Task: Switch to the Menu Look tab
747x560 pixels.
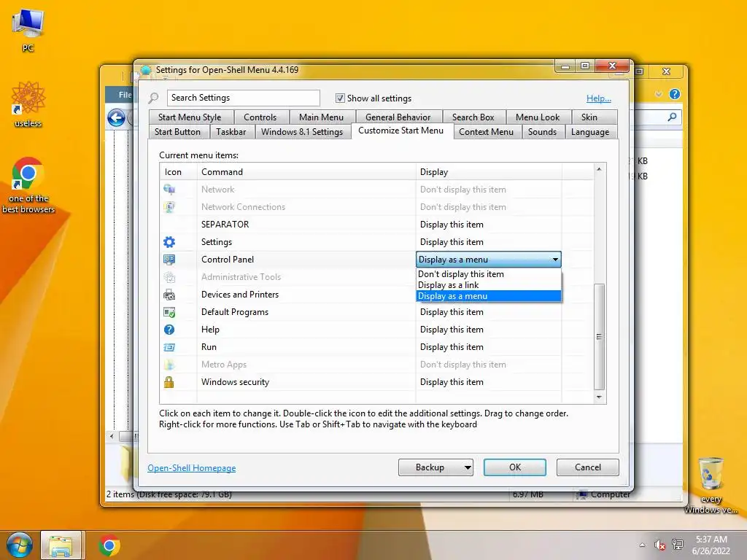Action: coord(538,117)
